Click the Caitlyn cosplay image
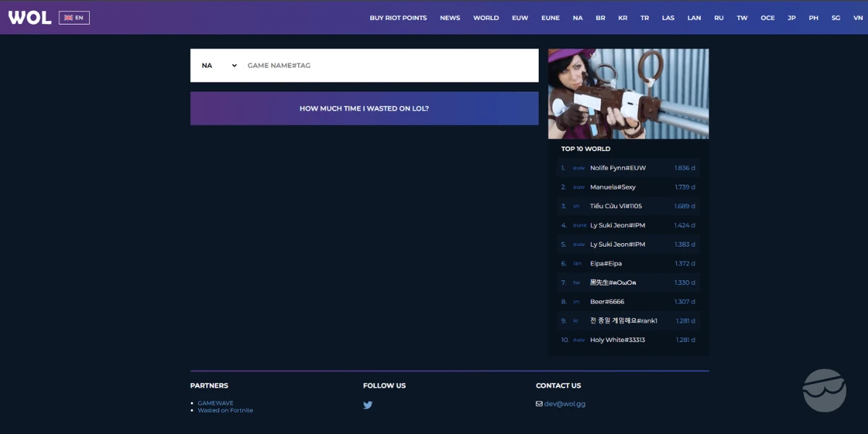This screenshot has height=434, width=868. click(629, 94)
